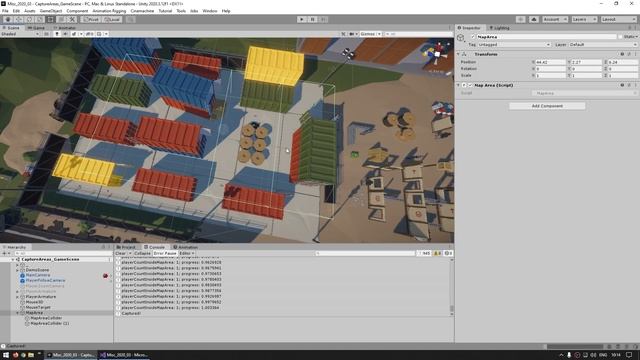
Task: Toggle the Static checkbox
Action: (x=620, y=37)
